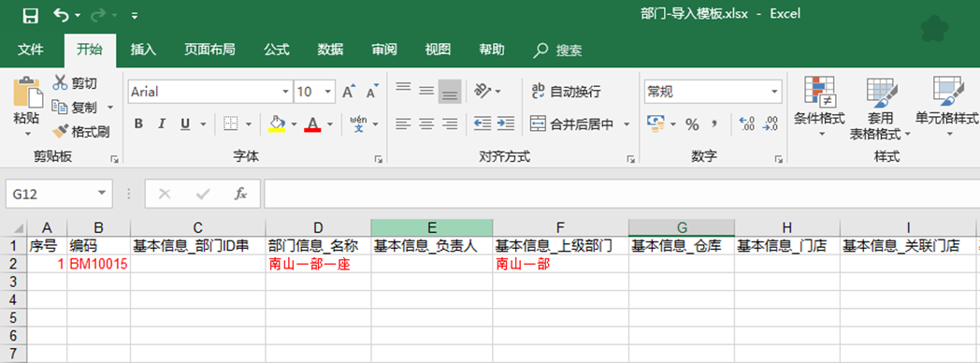Switch to the 审阅 ribbon tab
This screenshot has height=363, width=980.
tap(383, 50)
